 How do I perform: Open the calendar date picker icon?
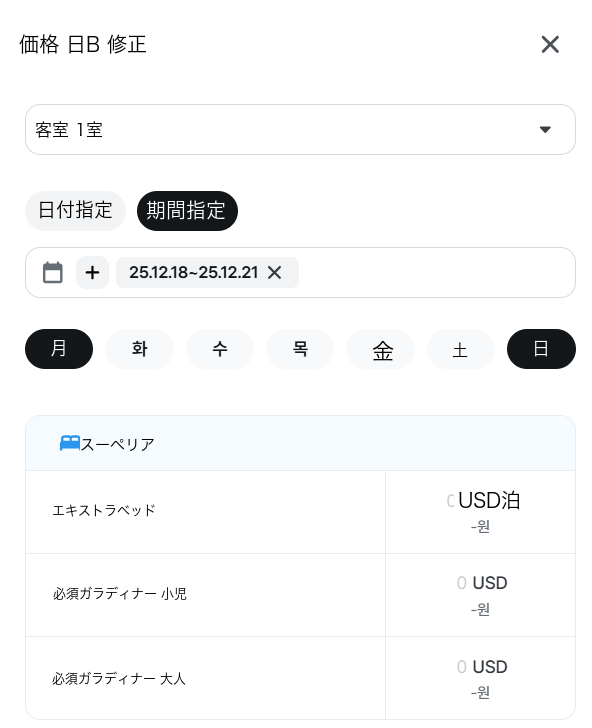point(52,273)
